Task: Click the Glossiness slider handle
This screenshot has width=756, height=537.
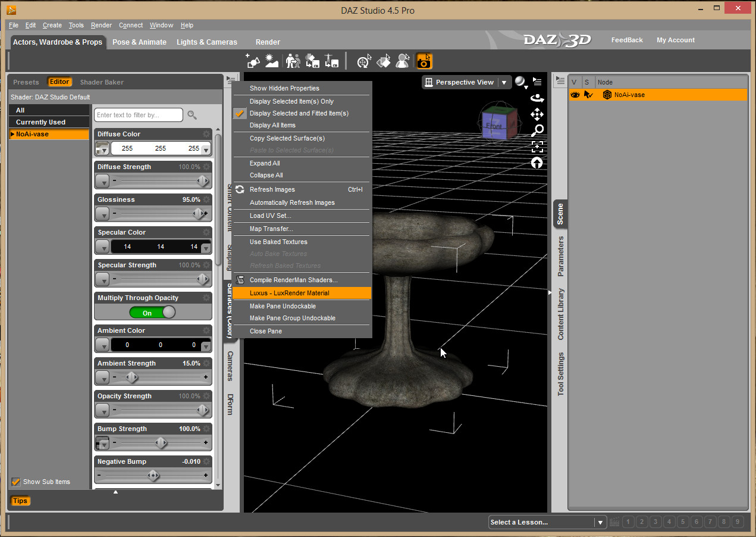Action: pos(199,213)
